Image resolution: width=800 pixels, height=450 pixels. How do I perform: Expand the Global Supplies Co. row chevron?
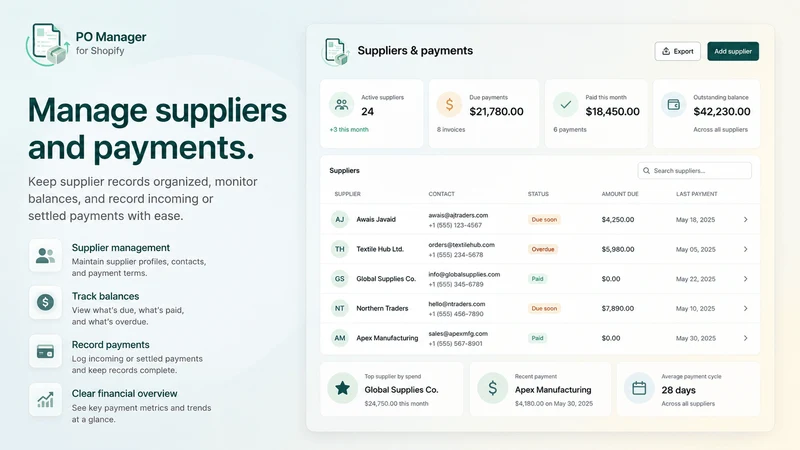pyautogui.click(x=745, y=279)
